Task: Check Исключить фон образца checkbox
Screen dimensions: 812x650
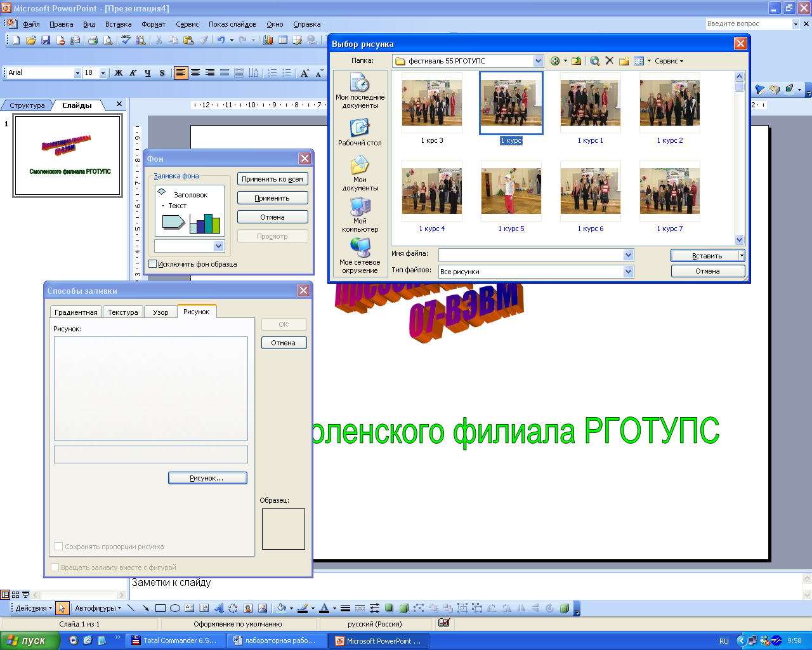Action: click(x=153, y=264)
